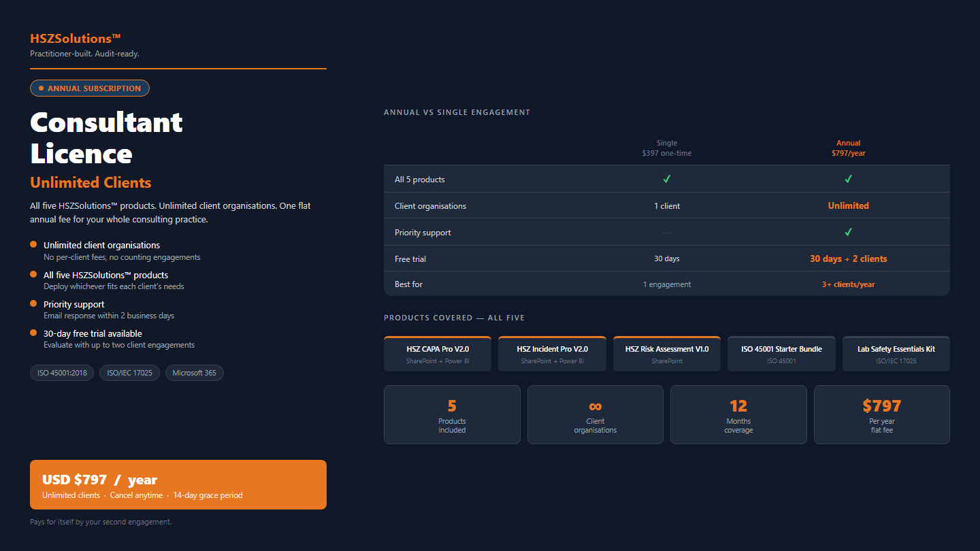The image size is (980, 551).
Task: Click the "1 engagement" table cell
Action: (x=667, y=284)
